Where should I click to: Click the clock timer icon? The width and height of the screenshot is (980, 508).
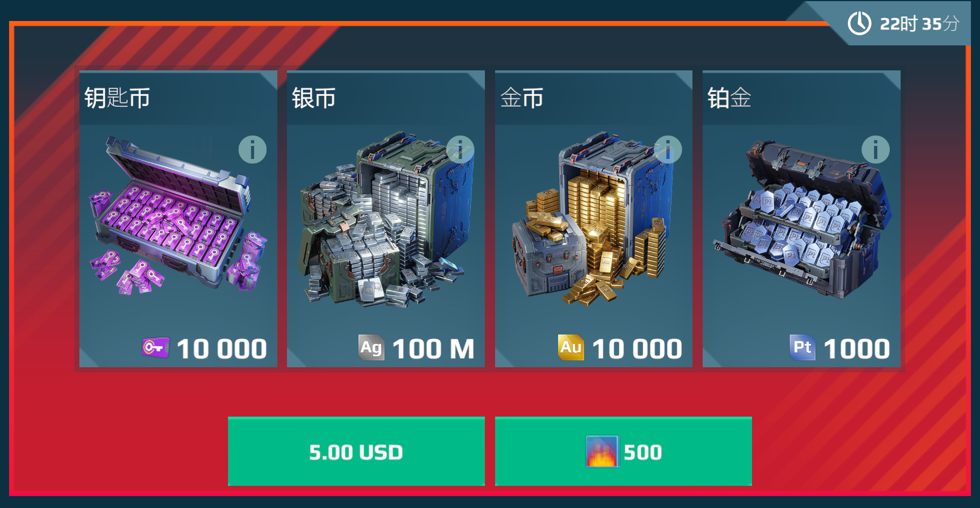[859, 23]
